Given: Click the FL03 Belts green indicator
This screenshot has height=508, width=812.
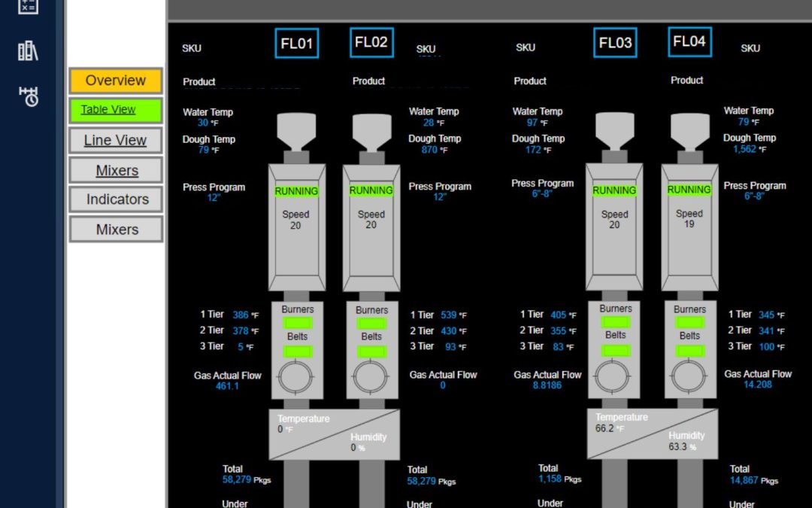Looking at the screenshot, I should pyautogui.click(x=615, y=351).
